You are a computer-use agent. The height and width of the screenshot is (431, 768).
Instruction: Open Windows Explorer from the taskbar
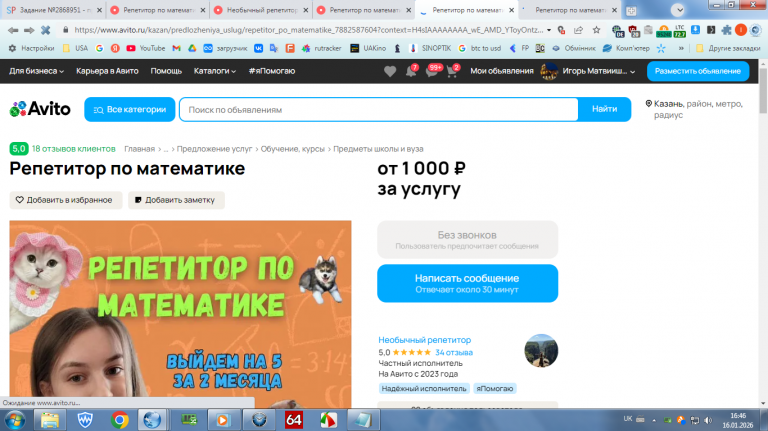[49, 420]
